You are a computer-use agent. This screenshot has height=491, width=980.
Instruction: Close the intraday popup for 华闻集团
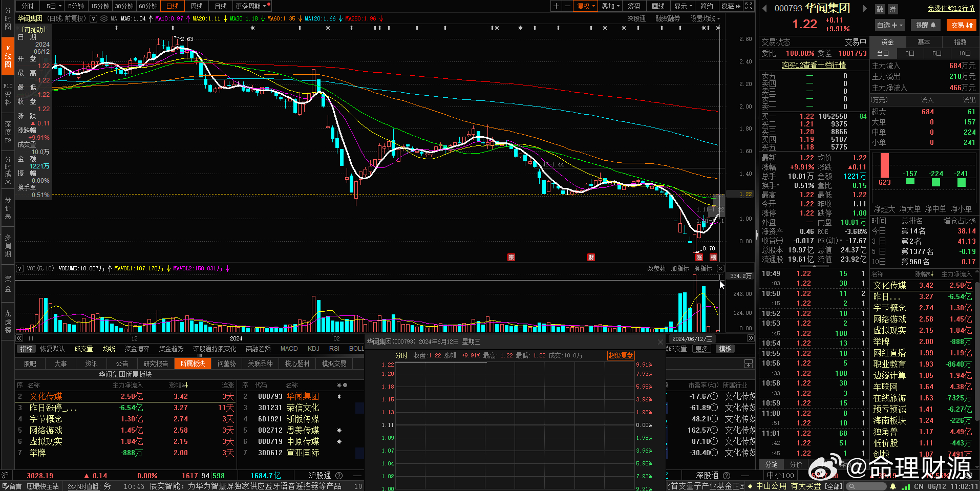661,341
